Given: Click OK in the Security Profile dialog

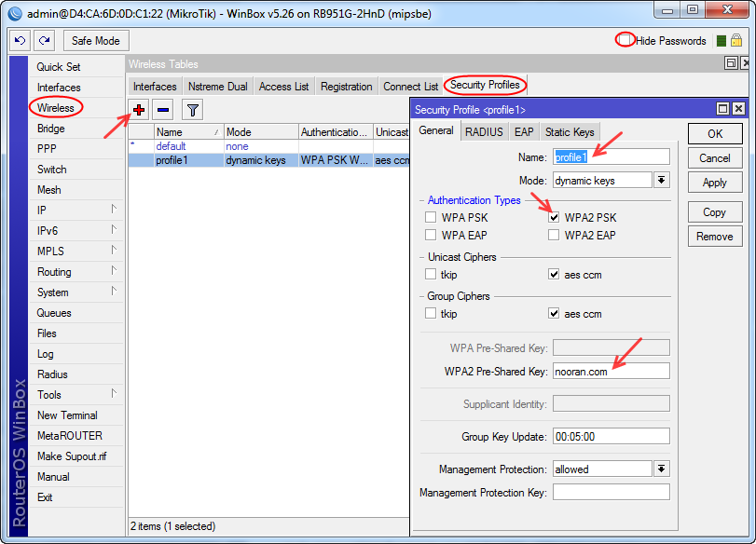Looking at the screenshot, I should coord(715,133).
